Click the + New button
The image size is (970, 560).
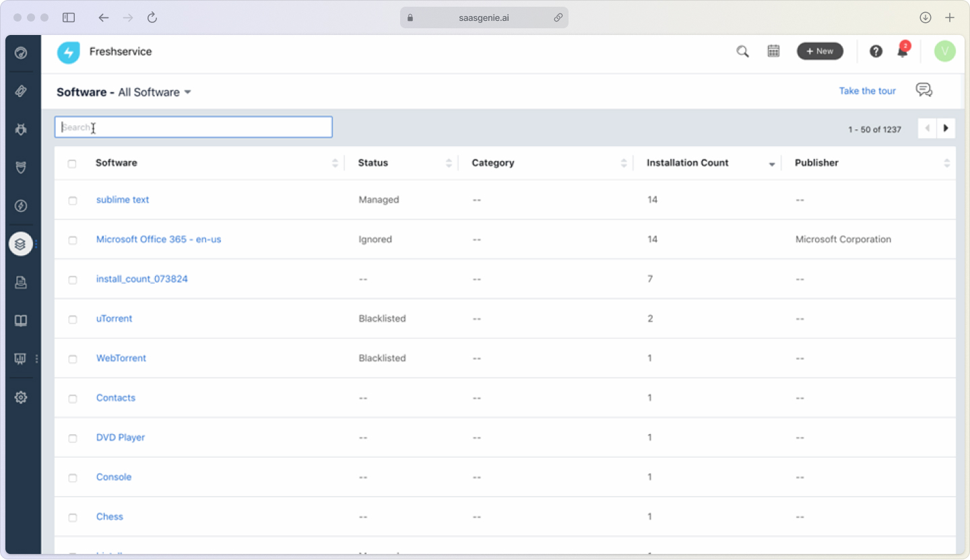tap(820, 51)
